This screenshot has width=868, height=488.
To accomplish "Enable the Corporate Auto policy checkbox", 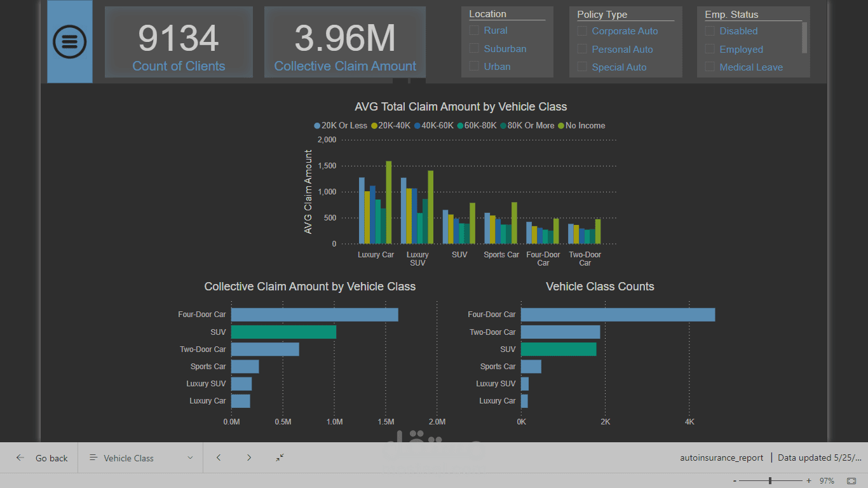I will [x=582, y=30].
